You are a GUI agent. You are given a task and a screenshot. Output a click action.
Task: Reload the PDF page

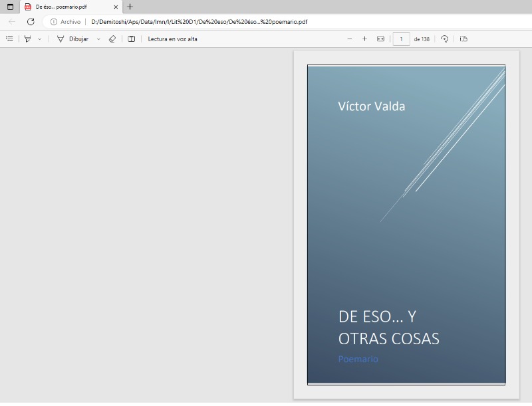[31, 22]
